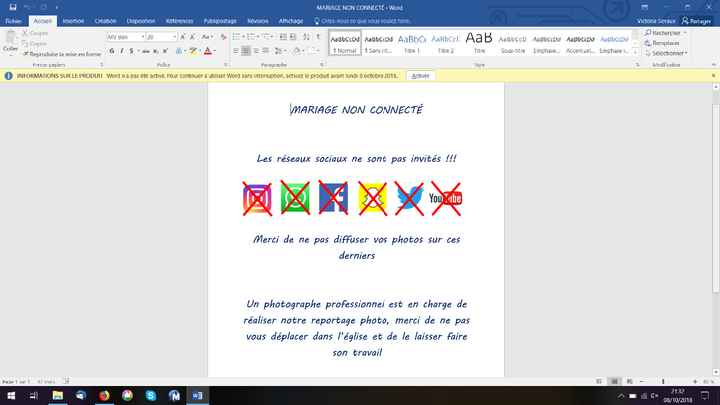Expand the styles gallery arrow
Screen dimensions: 720x405
635,52
